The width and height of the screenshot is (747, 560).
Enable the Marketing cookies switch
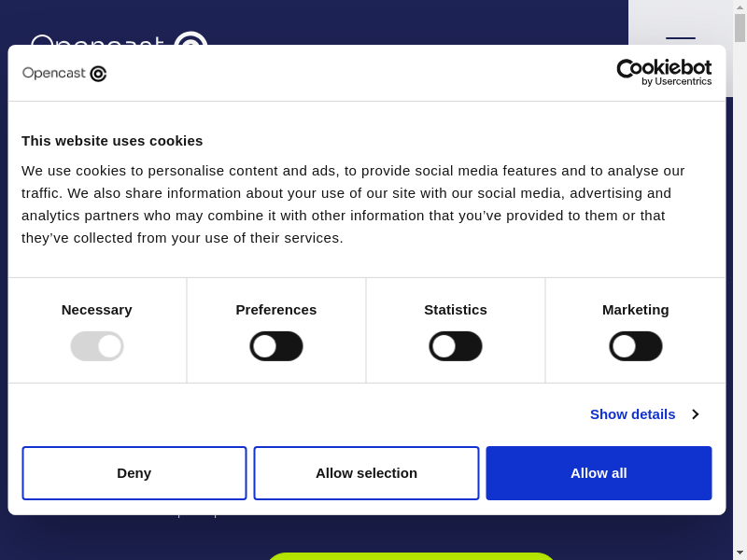coord(636,346)
